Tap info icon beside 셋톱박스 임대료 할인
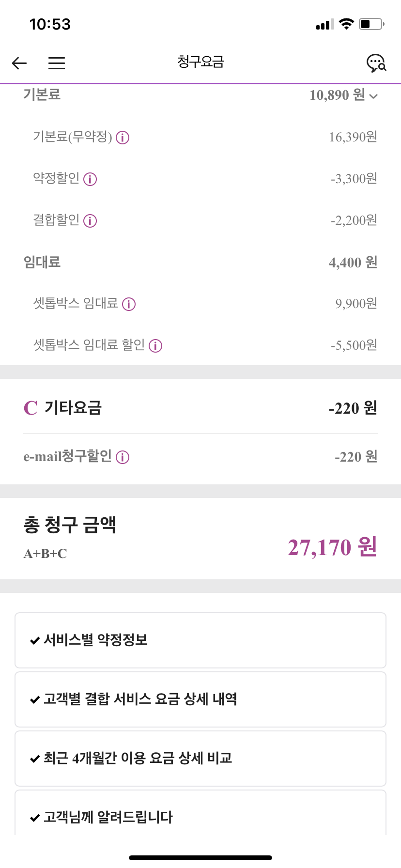The width and height of the screenshot is (401, 868). click(155, 346)
